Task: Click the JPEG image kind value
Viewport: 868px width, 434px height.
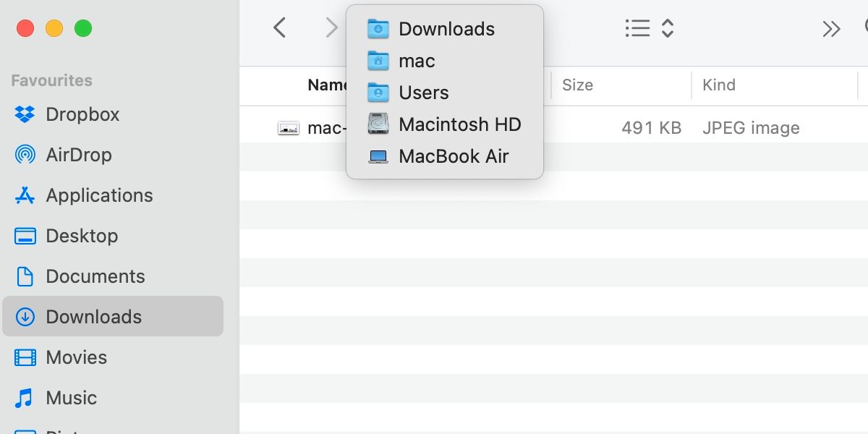Action: 751,128
